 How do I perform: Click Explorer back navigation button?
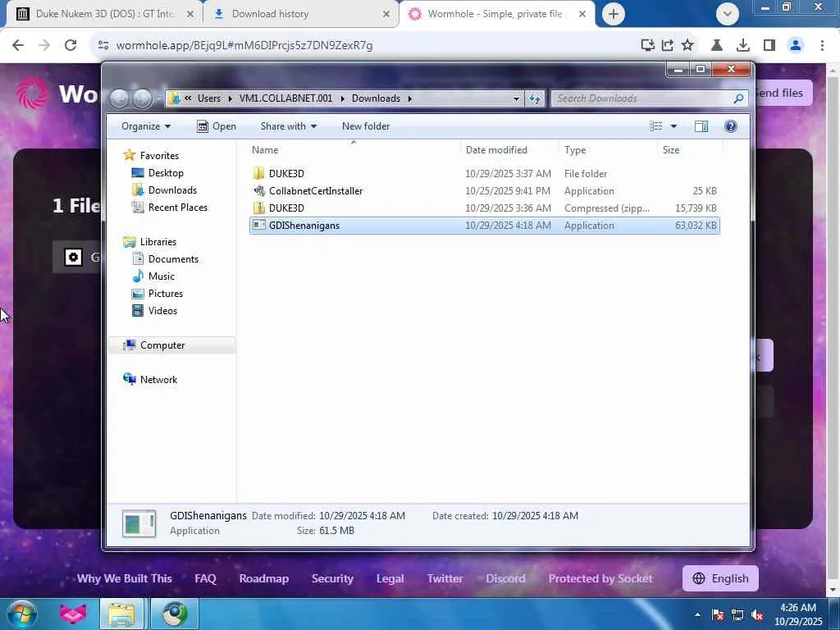(x=119, y=98)
